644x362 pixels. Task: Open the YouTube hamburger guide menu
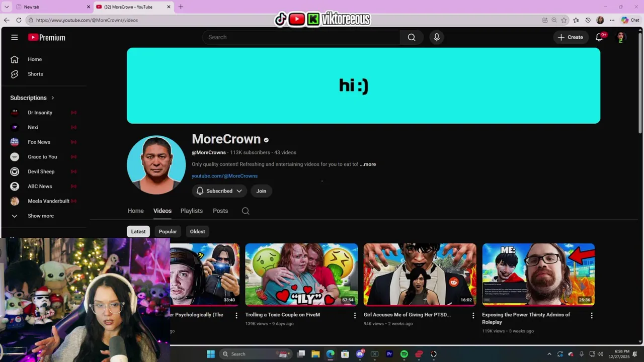coord(15,37)
